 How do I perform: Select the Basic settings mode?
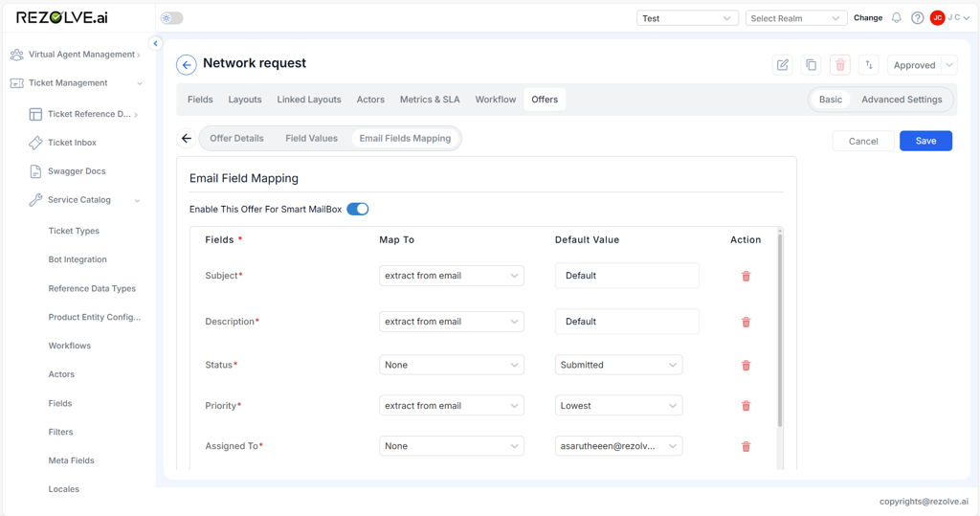coord(831,100)
